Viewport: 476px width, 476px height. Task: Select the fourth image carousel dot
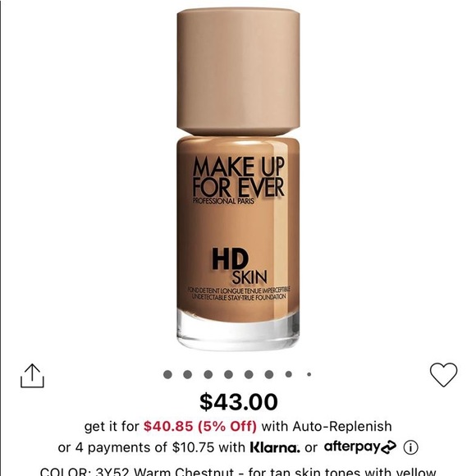point(228,374)
